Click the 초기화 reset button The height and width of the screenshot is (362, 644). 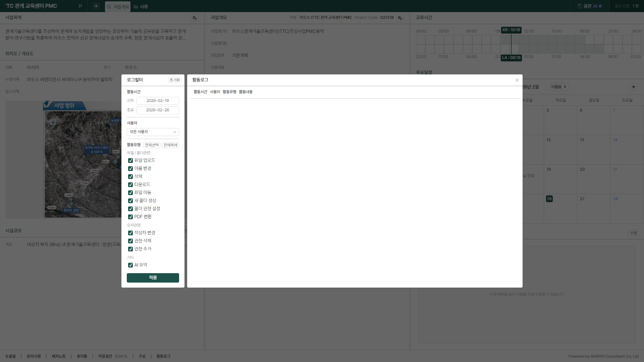tap(174, 80)
